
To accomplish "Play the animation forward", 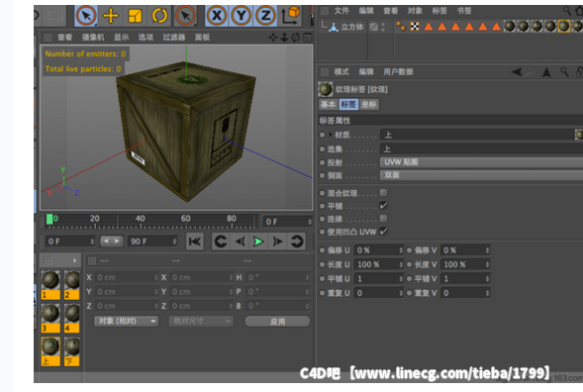I will [x=258, y=242].
